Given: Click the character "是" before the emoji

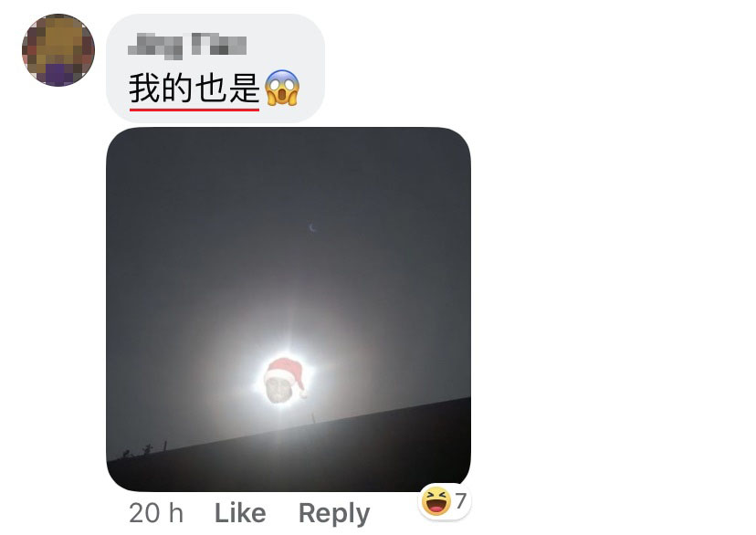Looking at the screenshot, I should pos(244,89).
